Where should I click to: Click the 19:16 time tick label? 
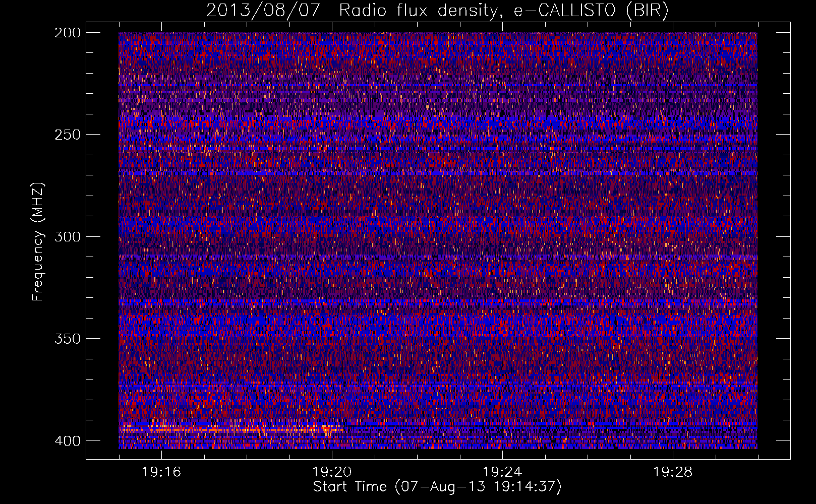point(161,472)
